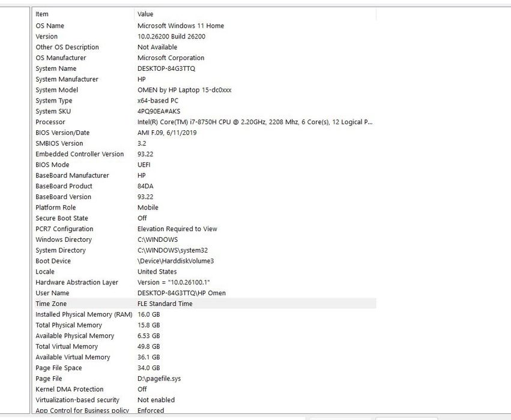The image size is (511, 420).
Task: Select the Virtualization-based security row
Action: pos(77,400)
